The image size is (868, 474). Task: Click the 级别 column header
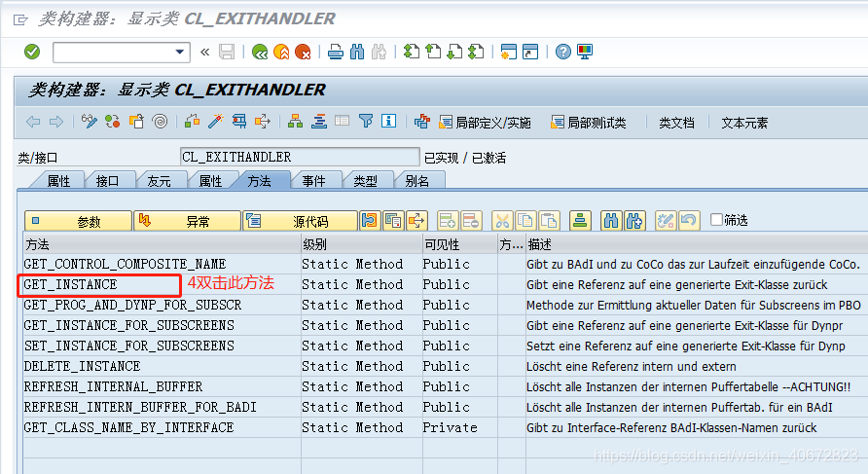[362, 244]
